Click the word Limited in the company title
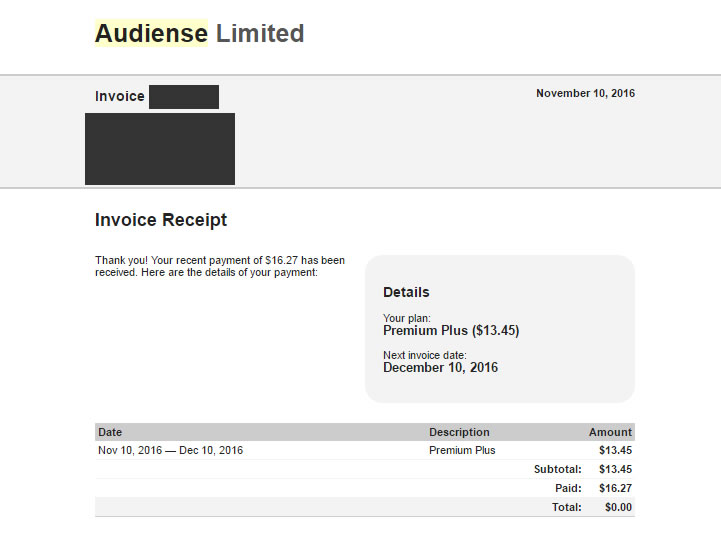721x536 pixels. (260, 33)
